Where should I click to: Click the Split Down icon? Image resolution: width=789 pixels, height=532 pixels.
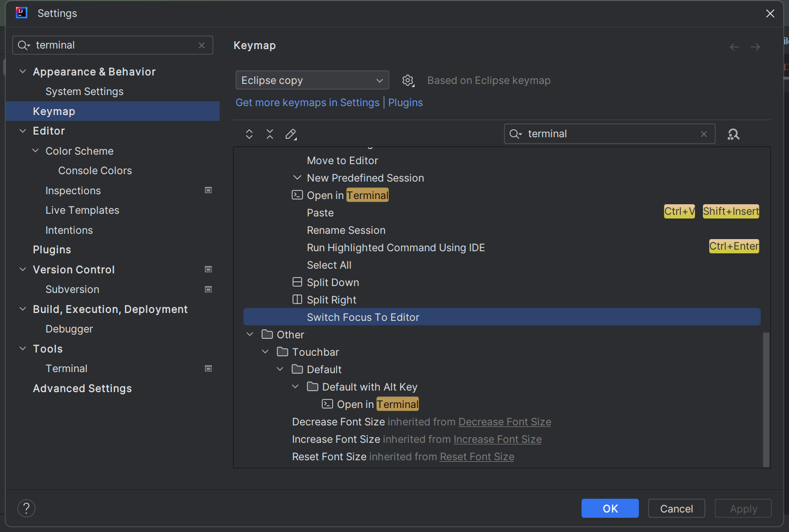pos(297,282)
